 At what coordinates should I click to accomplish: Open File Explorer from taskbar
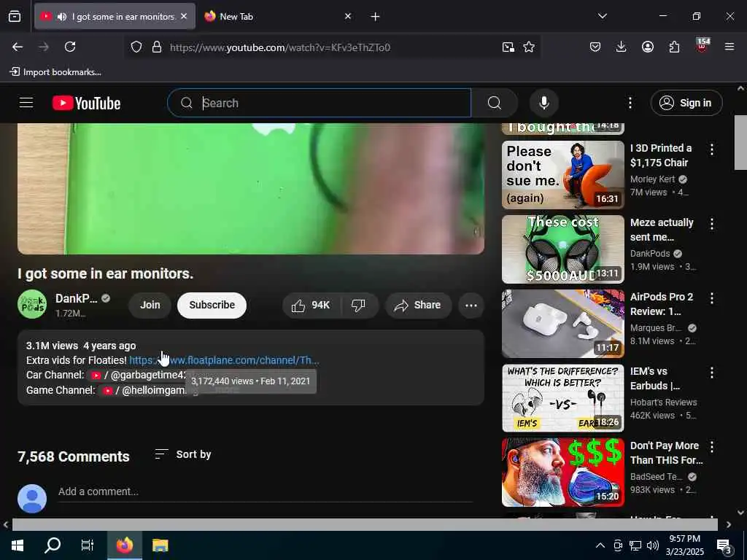point(160,545)
